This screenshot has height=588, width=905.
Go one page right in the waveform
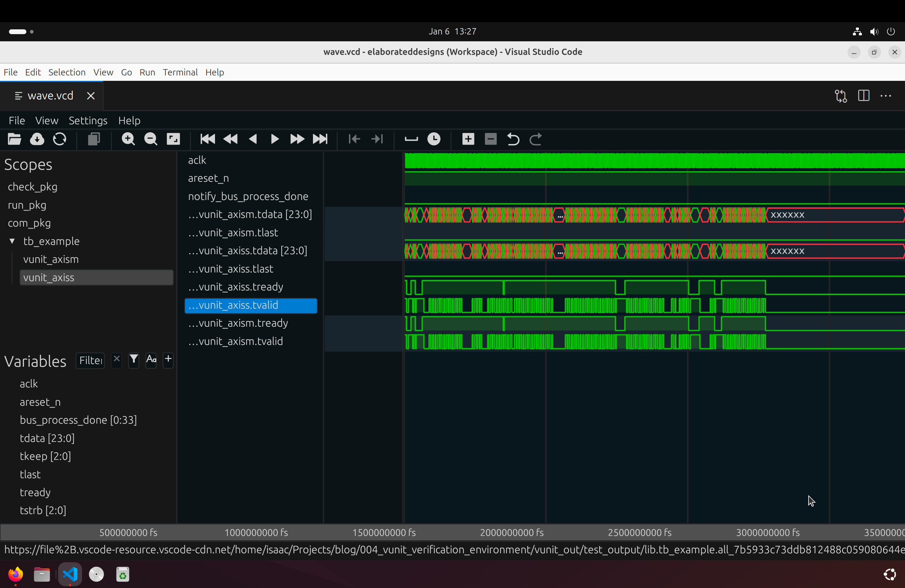click(x=297, y=139)
